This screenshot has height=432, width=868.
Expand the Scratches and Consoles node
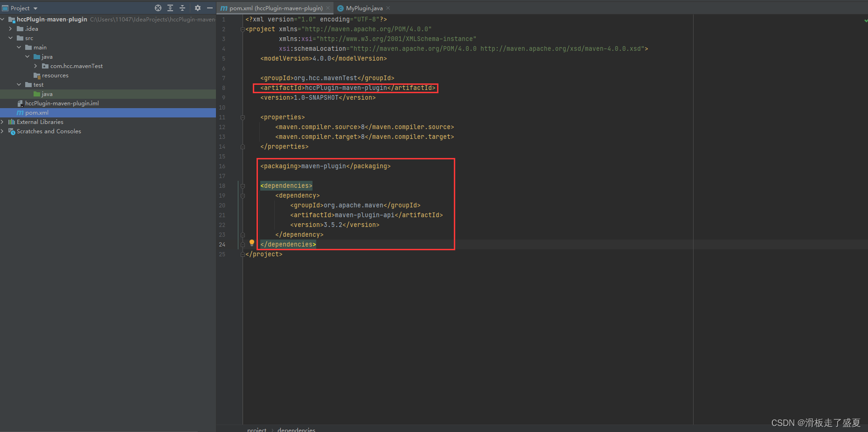3,131
